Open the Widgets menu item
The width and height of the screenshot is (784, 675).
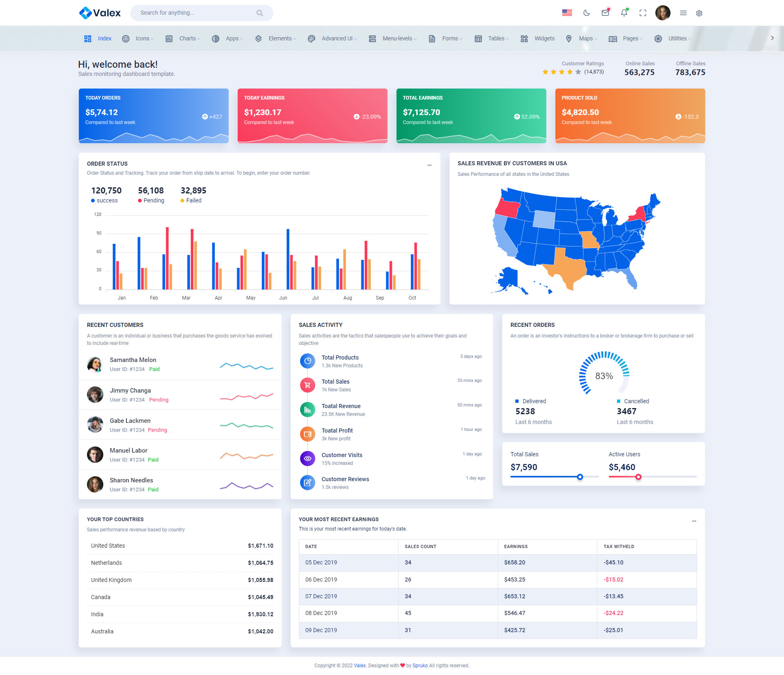tap(544, 38)
